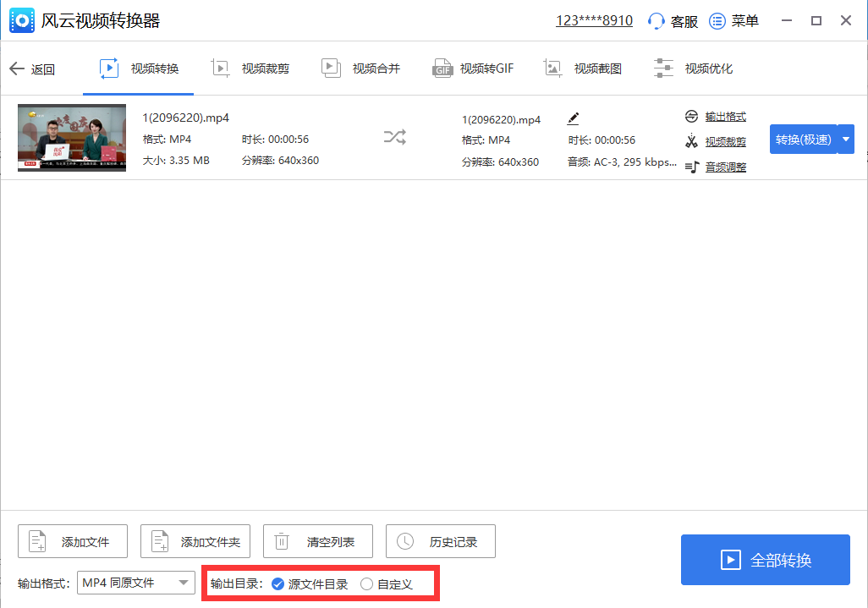Switch to the 视频优化 tab

(693, 68)
